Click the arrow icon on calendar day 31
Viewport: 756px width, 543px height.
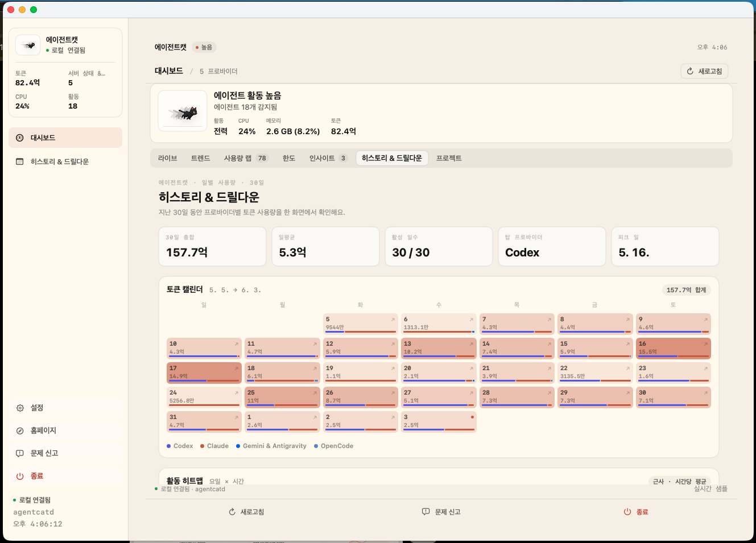[x=237, y=417]
